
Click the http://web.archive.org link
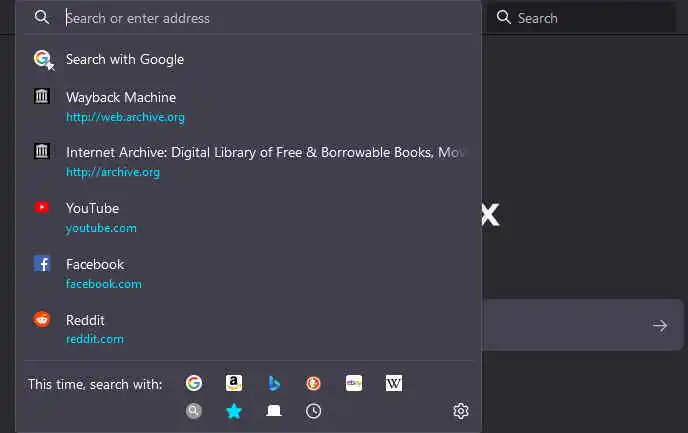(125, 117)
